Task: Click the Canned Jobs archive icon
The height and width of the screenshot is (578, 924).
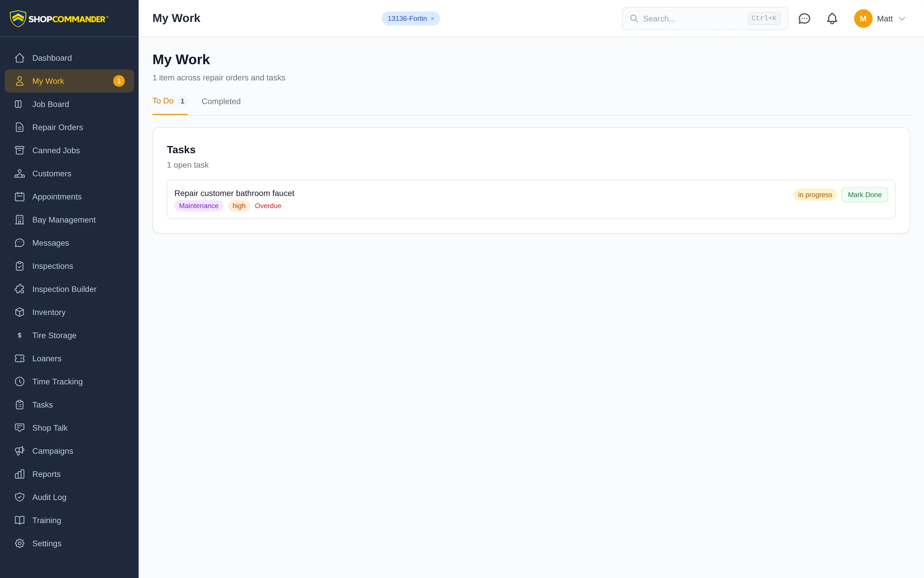Action: [19, 151]
